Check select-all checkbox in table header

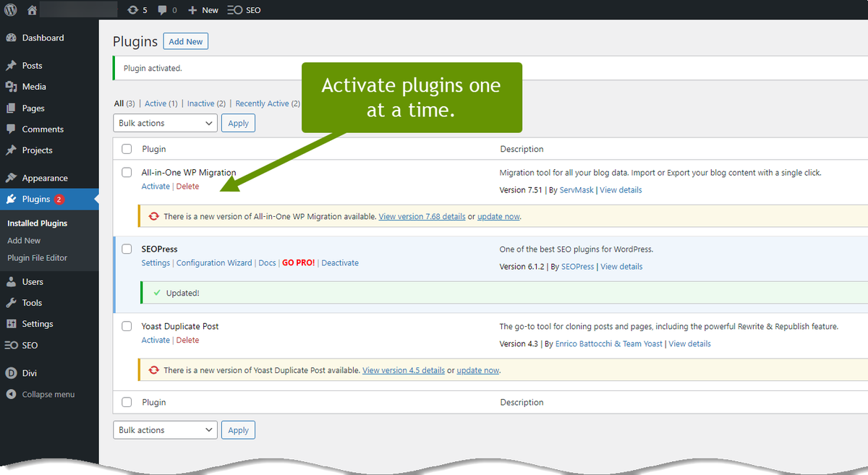click(127, 149)
